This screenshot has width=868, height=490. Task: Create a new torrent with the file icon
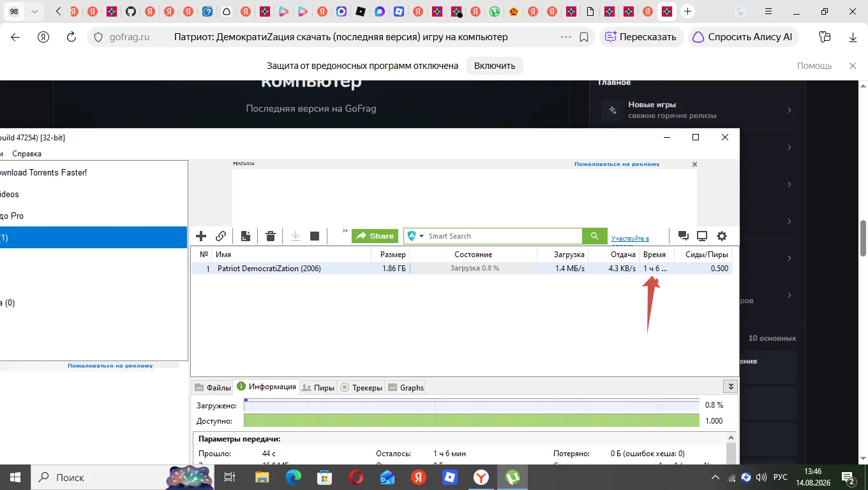tap(246, 236)
